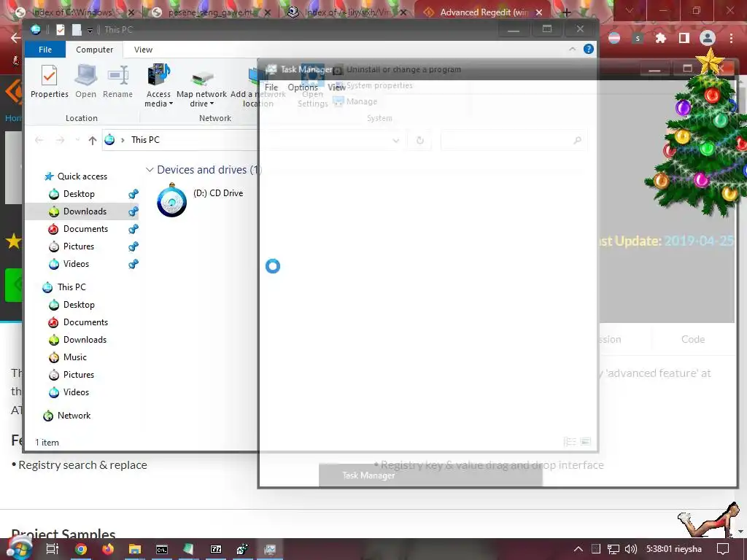
Task: Open the View menu in Task Manager
Action: [336, 87]
